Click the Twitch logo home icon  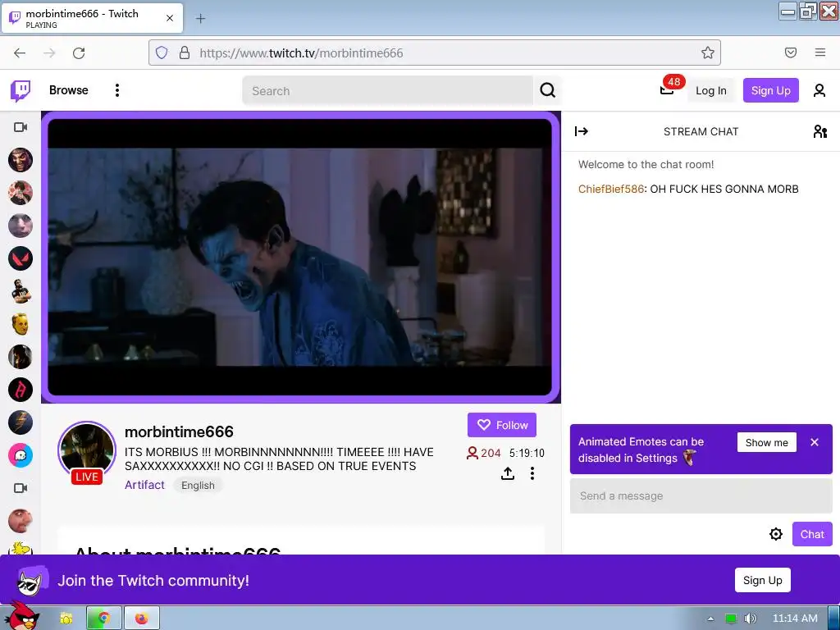tap(21, 90)
